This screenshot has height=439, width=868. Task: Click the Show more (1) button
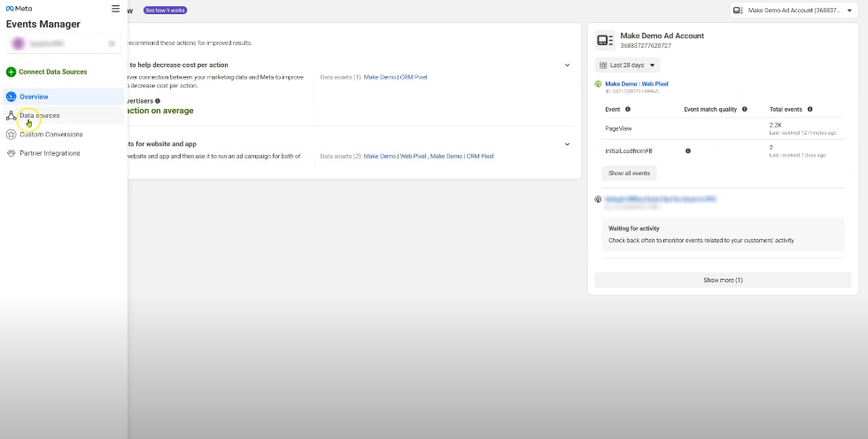pyautogui.click(x=723, y=281)
